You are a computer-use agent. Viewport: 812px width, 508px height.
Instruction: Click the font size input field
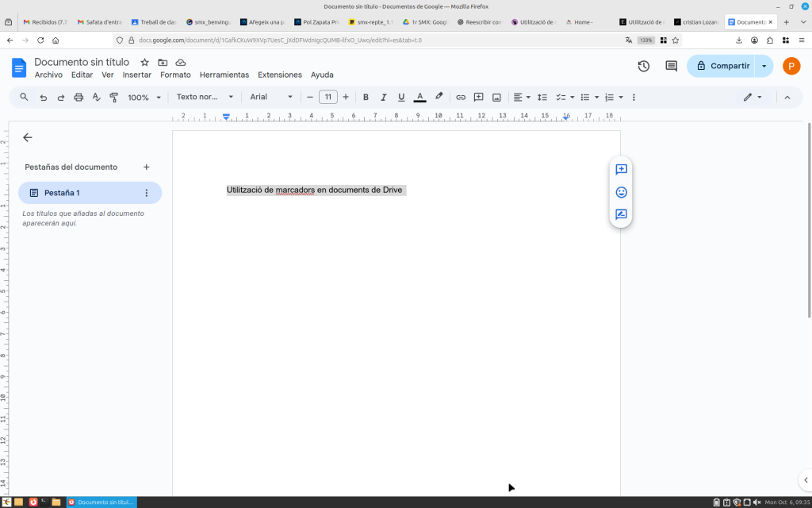pyautogui.click(x=327, y=97)
